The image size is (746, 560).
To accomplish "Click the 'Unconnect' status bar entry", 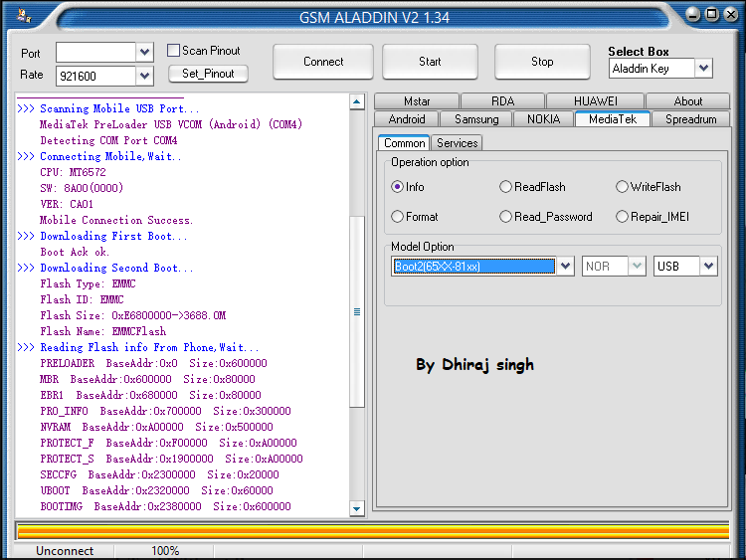I will [x=65, y=551].
